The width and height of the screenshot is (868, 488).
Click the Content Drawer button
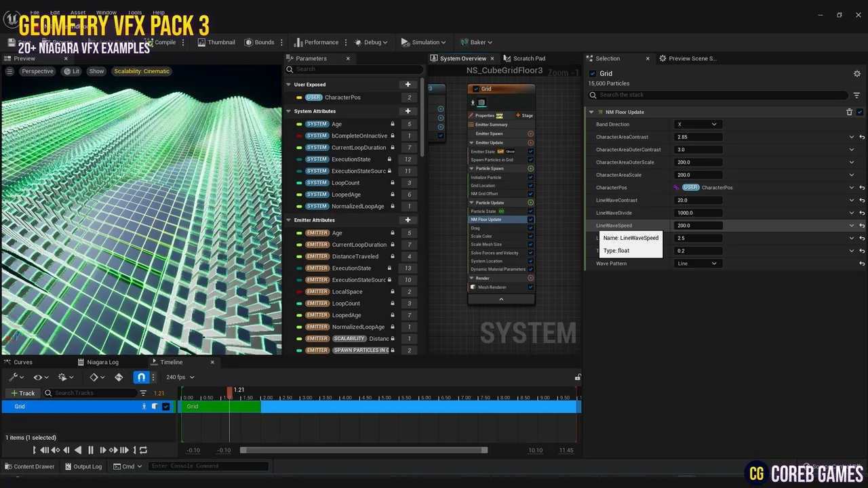click(x=29, y=466)
